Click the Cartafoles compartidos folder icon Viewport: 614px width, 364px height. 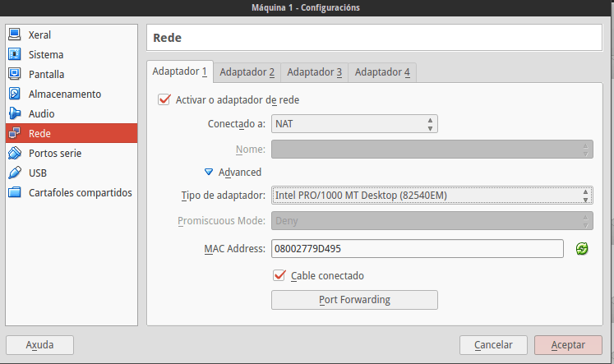15,192
